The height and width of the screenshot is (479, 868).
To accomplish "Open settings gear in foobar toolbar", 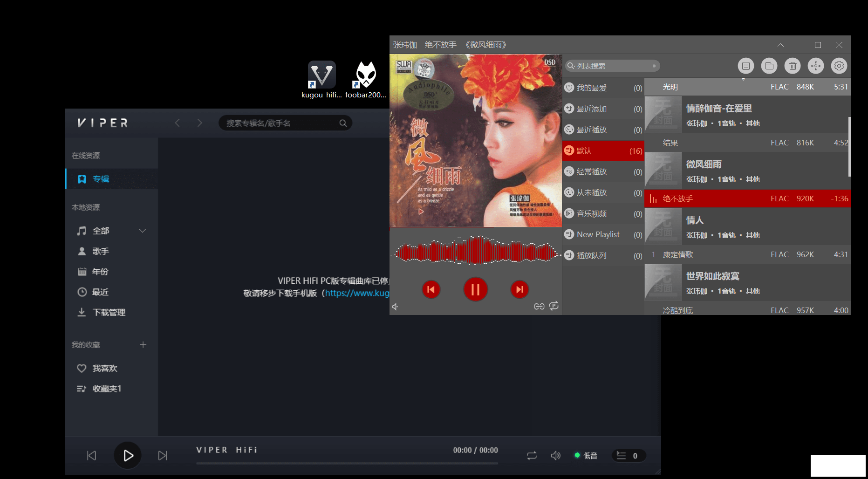I will pyautogui.click(x=839, y=66).
